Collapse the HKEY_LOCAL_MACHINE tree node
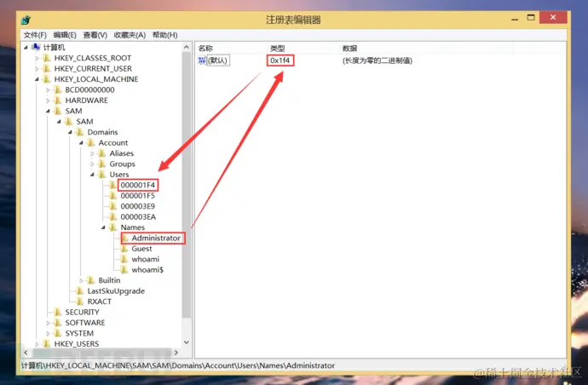Image resolution: width=588 pixels, height=385 pixels. click(x=37, y=79)
